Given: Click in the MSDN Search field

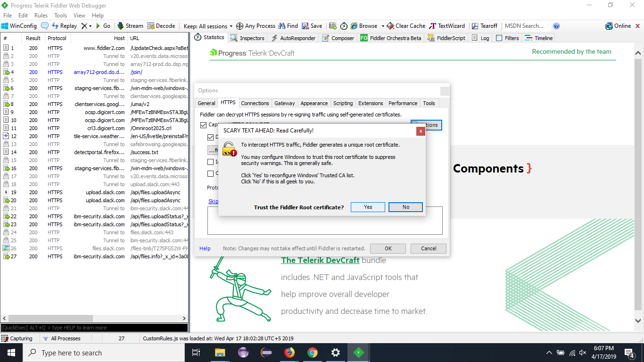Looking at the screenshot, I should pyautogui.click(x=526, y=26).
